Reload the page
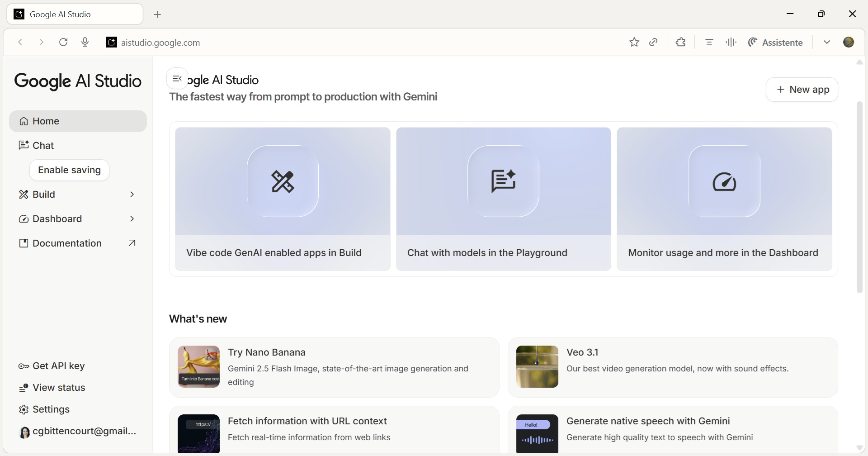Image resolution: width=868 pixels, height=456 pixels. click(x=63, y=42)
